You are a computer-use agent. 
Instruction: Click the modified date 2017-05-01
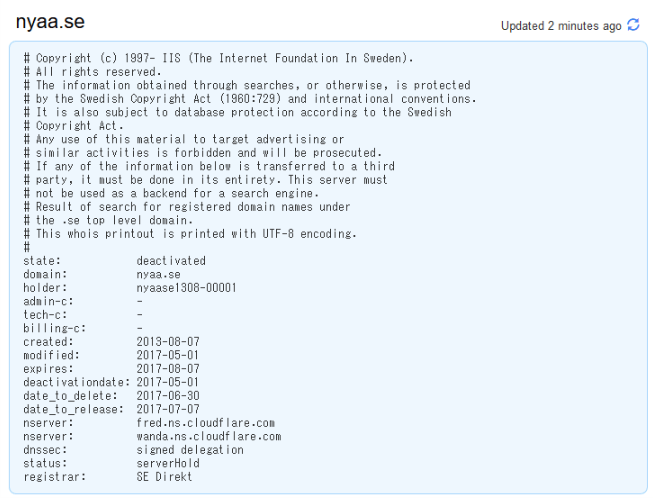(168, 355)
